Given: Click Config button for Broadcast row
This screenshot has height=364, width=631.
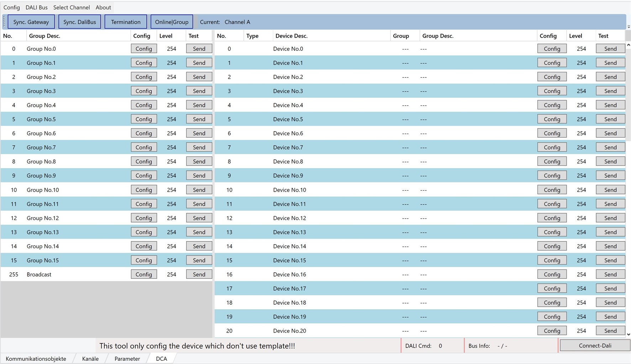Looking at the screenshot, I should 144,274.
